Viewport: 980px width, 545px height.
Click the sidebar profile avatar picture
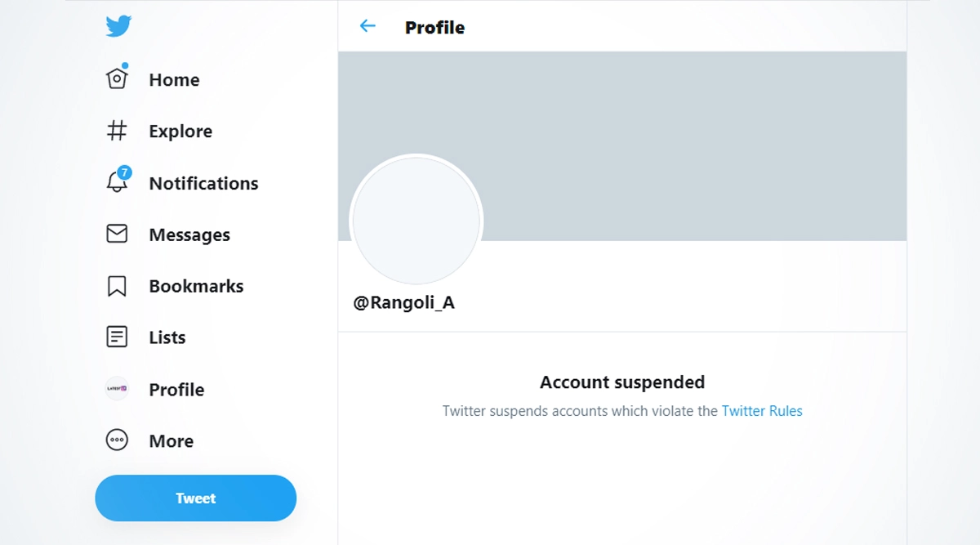pyautogui.click(x=118, y=389)
